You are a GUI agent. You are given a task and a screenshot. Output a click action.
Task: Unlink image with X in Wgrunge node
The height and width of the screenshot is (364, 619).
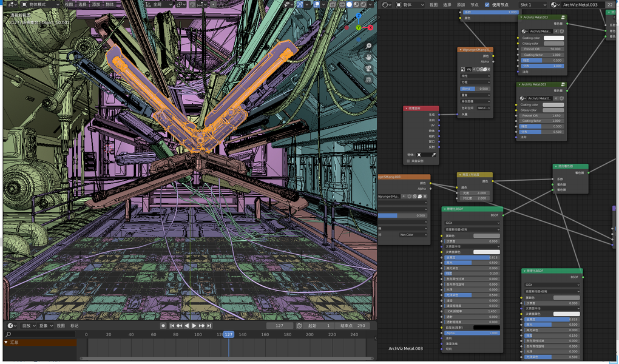click(489, 69)
